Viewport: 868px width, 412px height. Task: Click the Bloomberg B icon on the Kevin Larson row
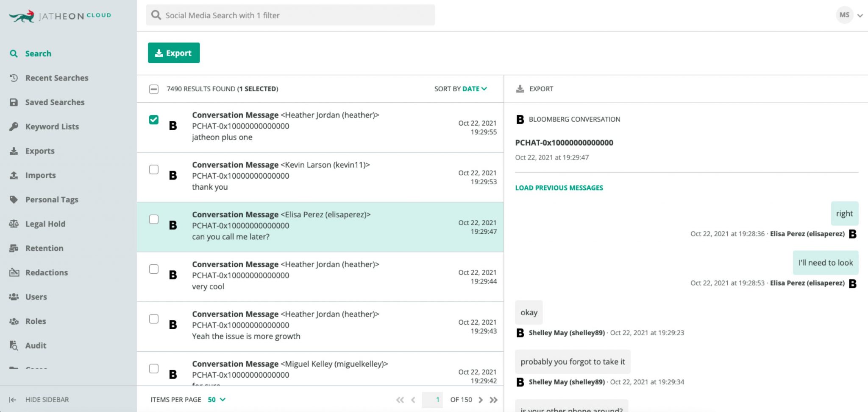[173, 175]
